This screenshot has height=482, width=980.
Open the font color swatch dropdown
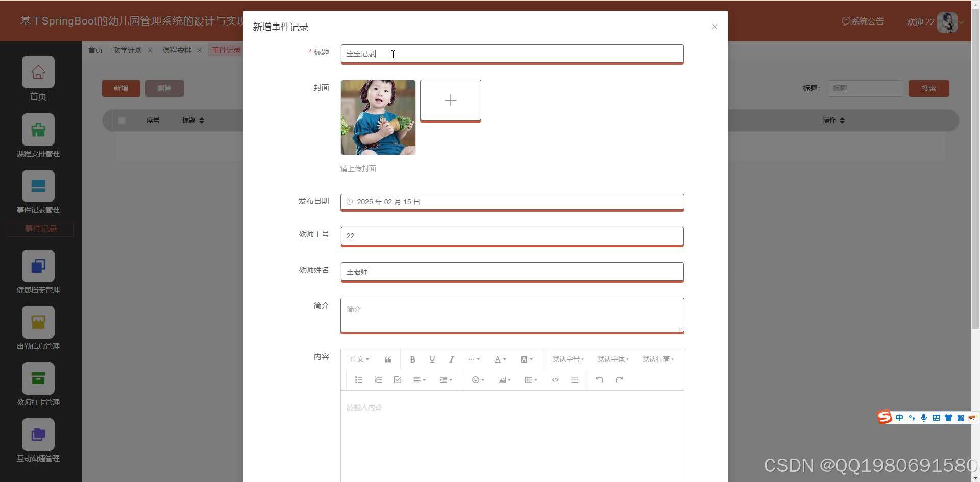500,359
